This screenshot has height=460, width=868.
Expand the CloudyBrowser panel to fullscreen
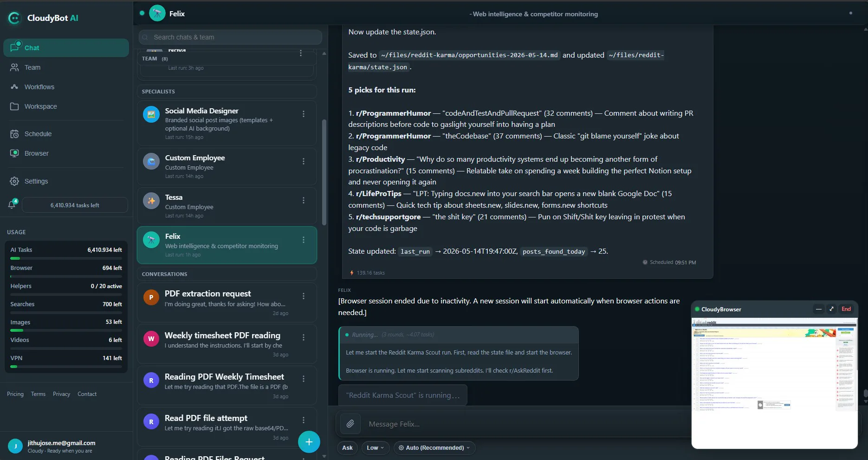coord(832,309)
